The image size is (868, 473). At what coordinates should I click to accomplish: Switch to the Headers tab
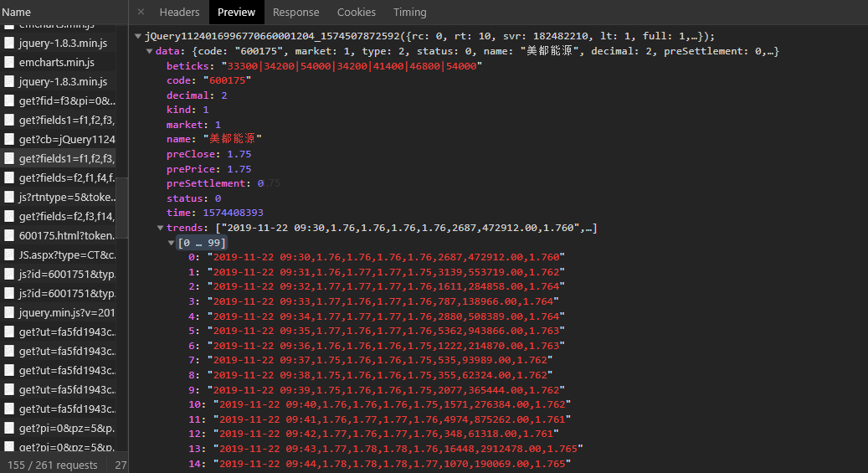click(x=179, y=12)
